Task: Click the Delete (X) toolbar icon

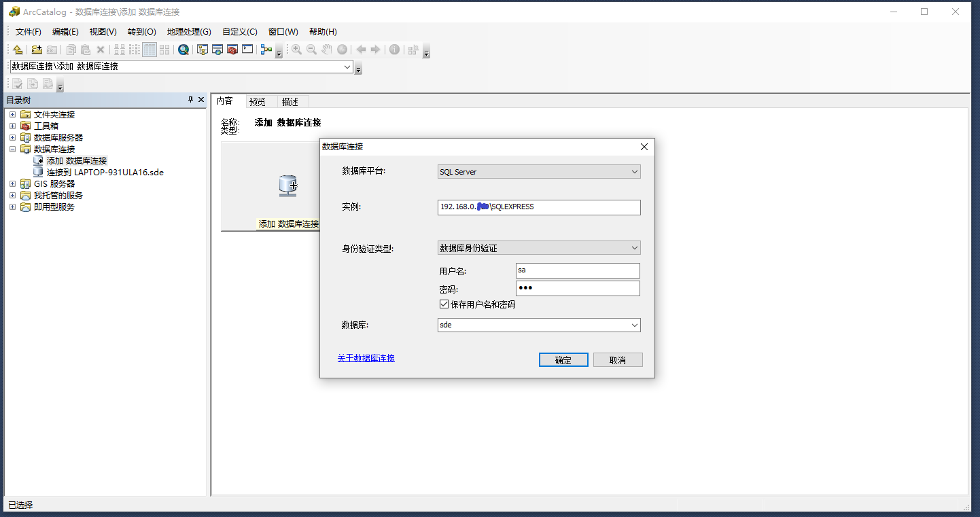Action: [x=100, y=49]
